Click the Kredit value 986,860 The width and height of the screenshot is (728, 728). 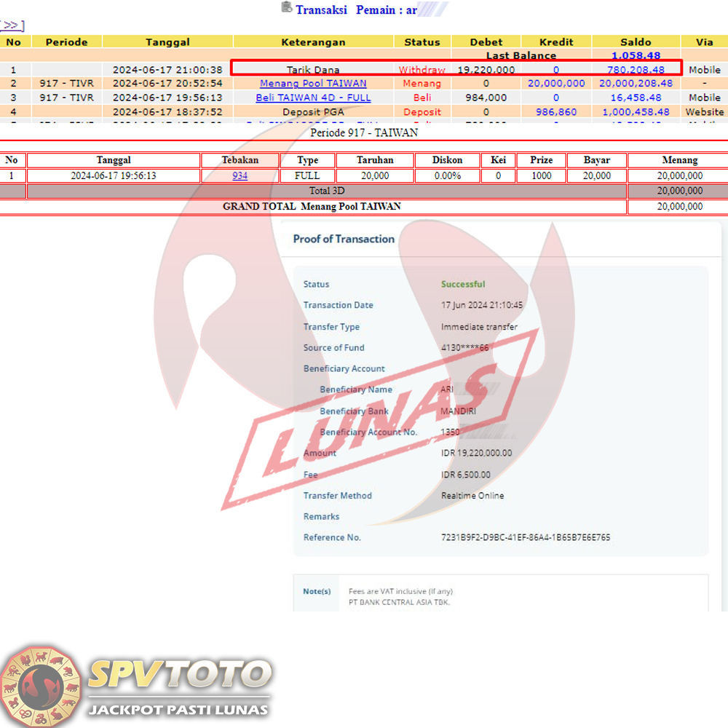point(555,112)
